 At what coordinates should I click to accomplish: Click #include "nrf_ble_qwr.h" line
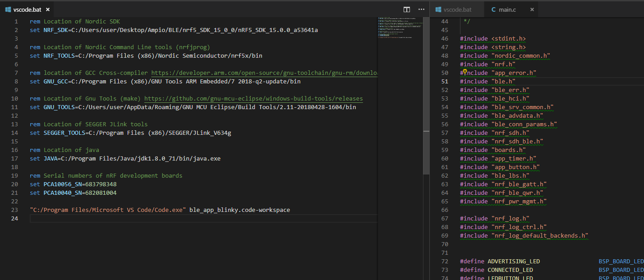502,193
